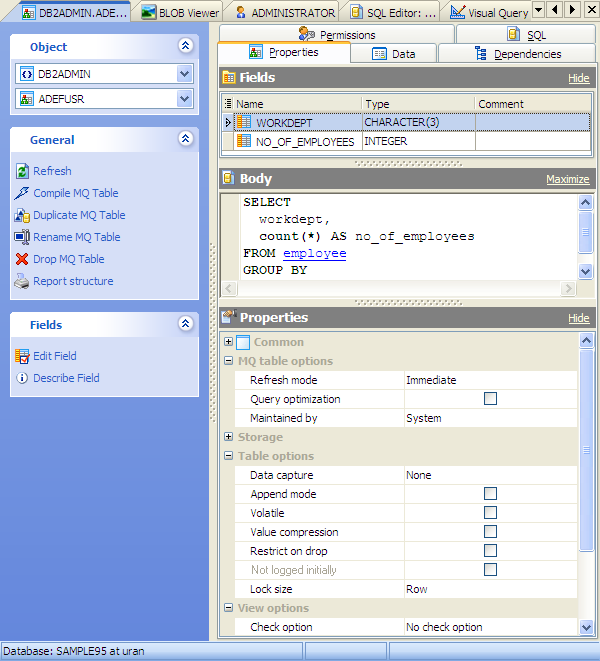Switch to the ADMINISTRATOR tab
The width and height of the screenshot is (600, 661).
tap(285, 13)
